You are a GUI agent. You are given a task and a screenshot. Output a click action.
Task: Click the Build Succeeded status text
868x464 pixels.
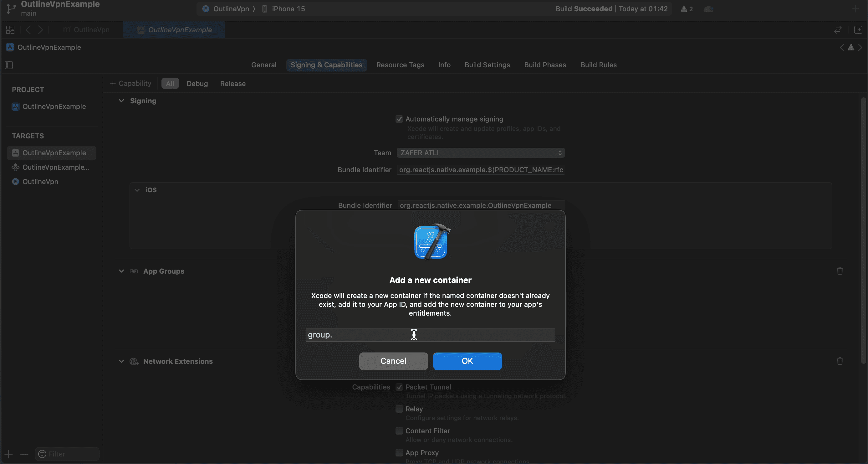point(584,9)
